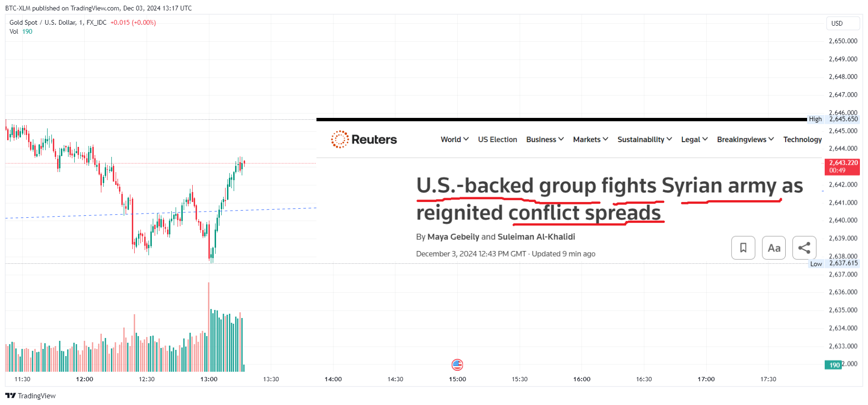
Task: Click the 2,640.000 price axis label
Action: [x=843, y=220]
